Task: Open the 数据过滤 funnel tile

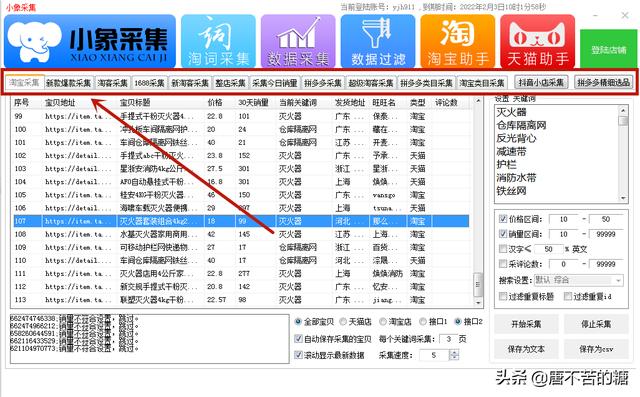Action: point(378,41)
